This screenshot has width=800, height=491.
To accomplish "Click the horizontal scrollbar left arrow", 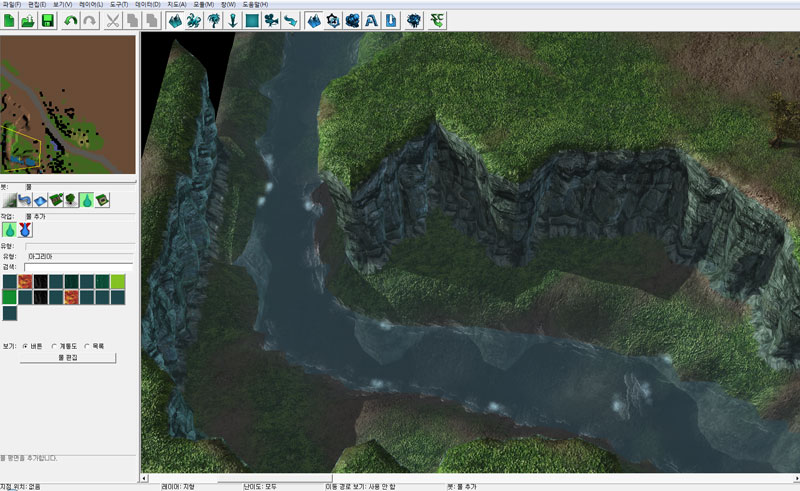I will pos(144,478).
